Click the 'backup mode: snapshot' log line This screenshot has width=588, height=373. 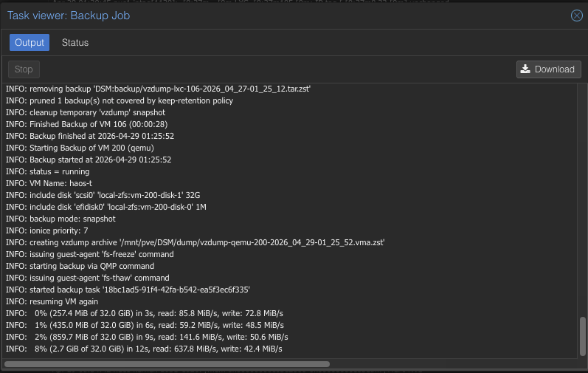pyautogui.click(x=60, y=219)
